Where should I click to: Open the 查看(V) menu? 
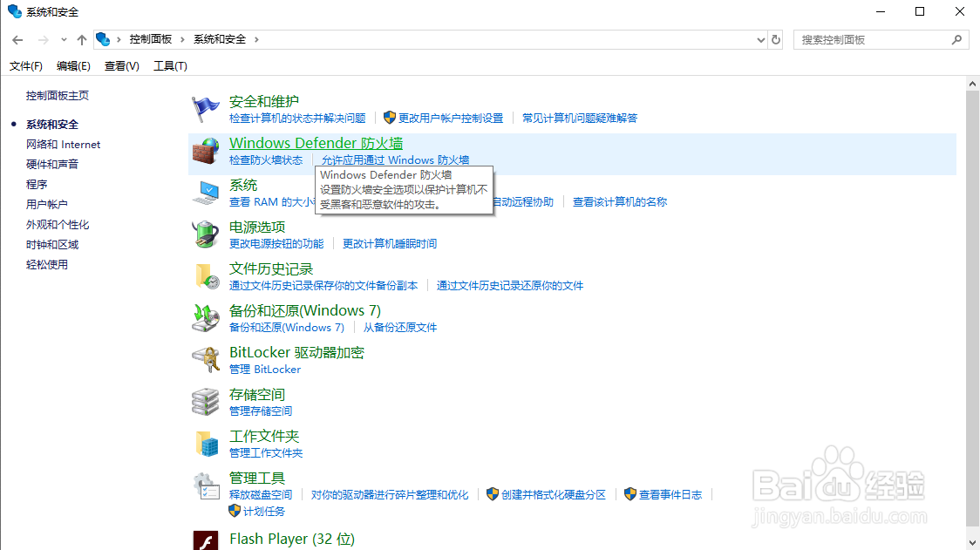coord(122,65)
